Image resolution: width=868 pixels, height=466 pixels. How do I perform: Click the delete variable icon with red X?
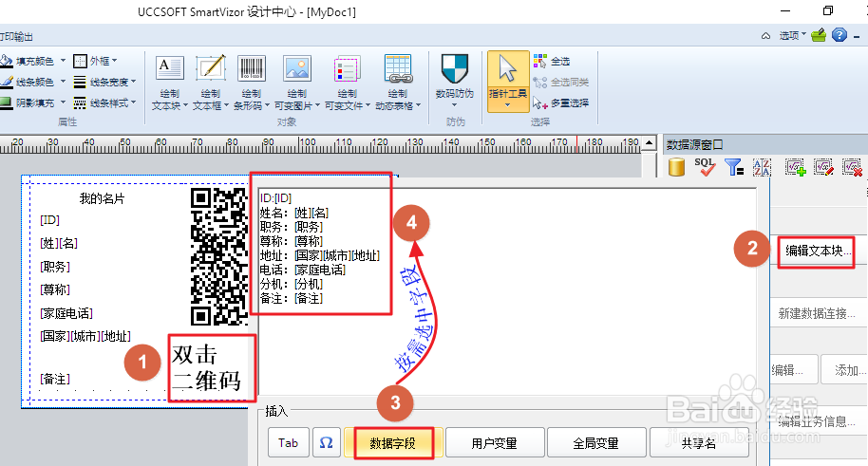852,167
